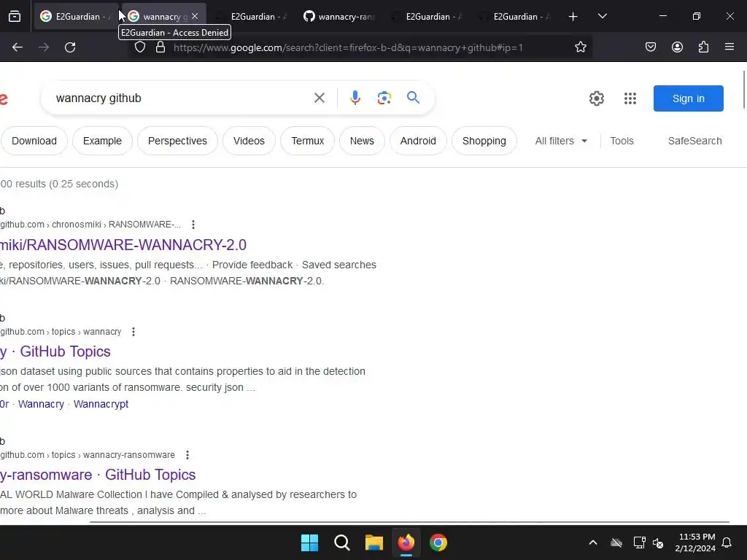
Task: Expand All filters dropdown
Action: [x=561, y=141]
